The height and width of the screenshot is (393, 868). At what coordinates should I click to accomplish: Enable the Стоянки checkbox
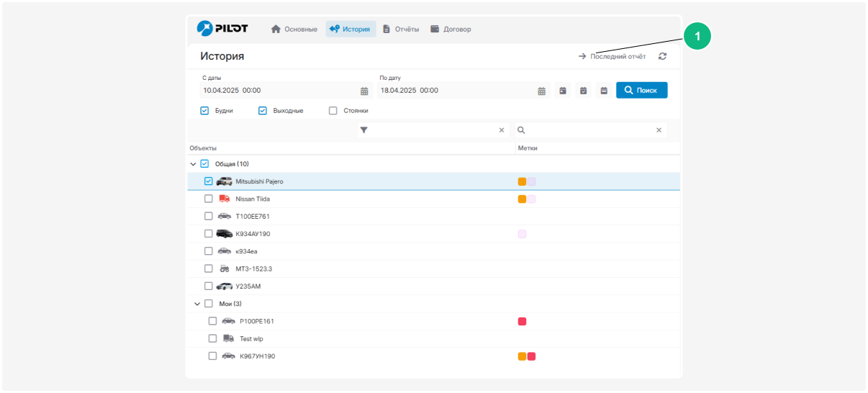(333, 111)
